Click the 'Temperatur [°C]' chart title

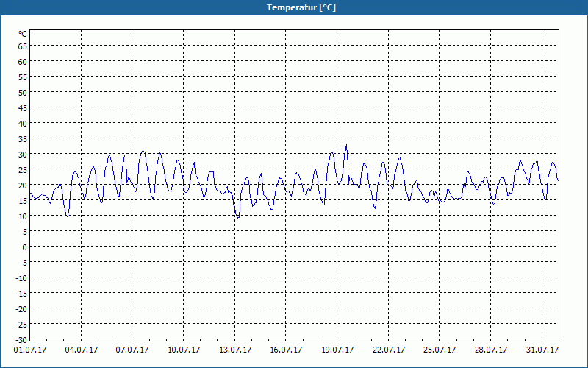[x=301, y=7]
